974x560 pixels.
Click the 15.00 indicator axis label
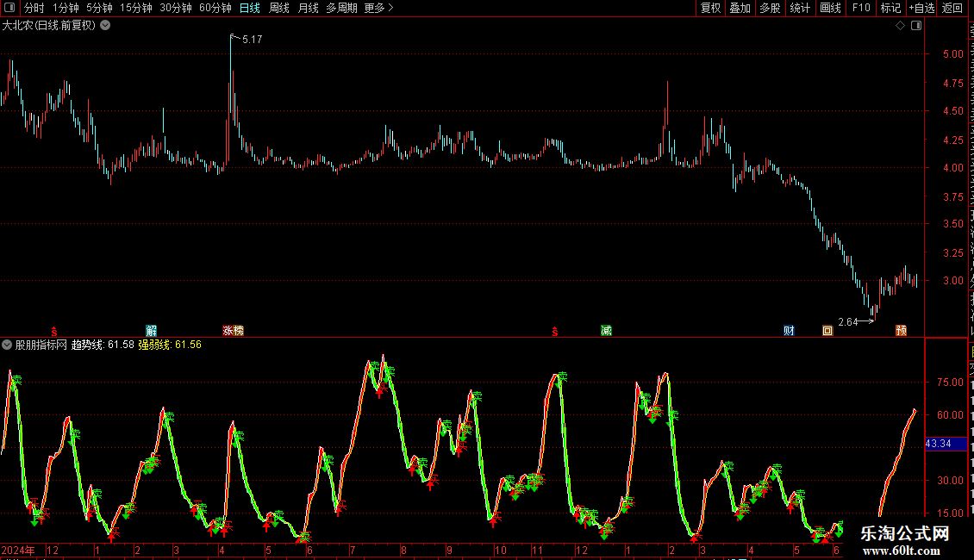(950, 513)
